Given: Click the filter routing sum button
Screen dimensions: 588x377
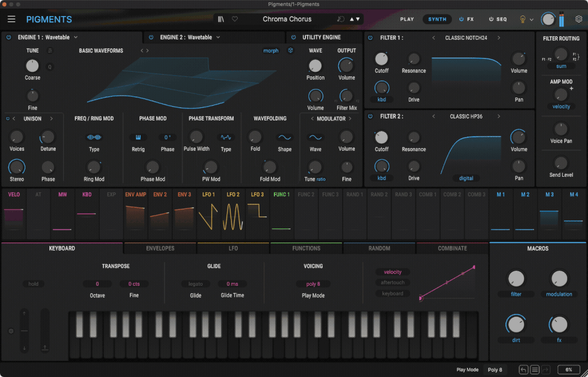Looking at the screenshot, I should click(x=561, y=66).
